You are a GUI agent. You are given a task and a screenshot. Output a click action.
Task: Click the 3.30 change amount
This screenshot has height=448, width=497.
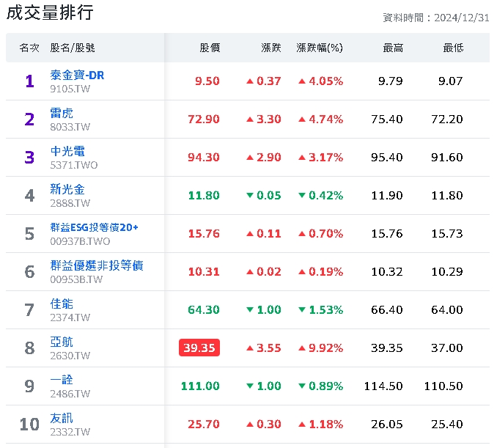[264, 120]
